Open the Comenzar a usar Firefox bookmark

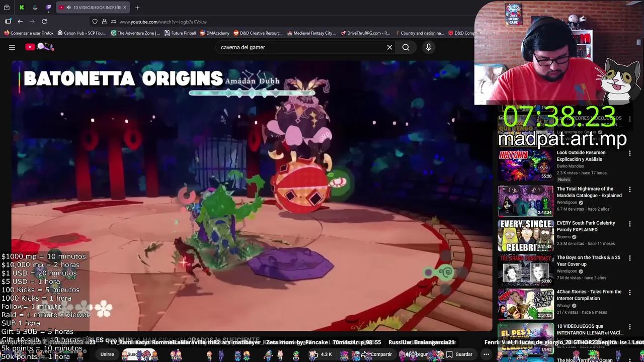coord(29,33)
